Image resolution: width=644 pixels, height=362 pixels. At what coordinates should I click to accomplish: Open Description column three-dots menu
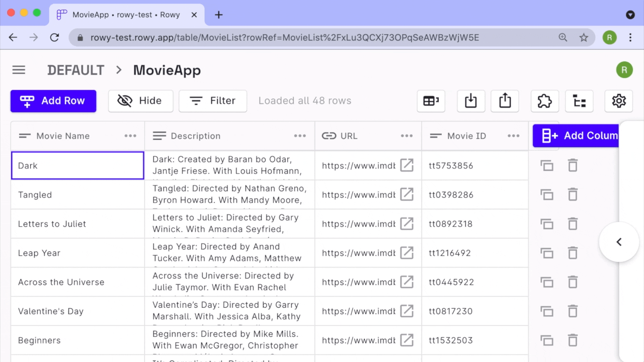coord(300,136)
